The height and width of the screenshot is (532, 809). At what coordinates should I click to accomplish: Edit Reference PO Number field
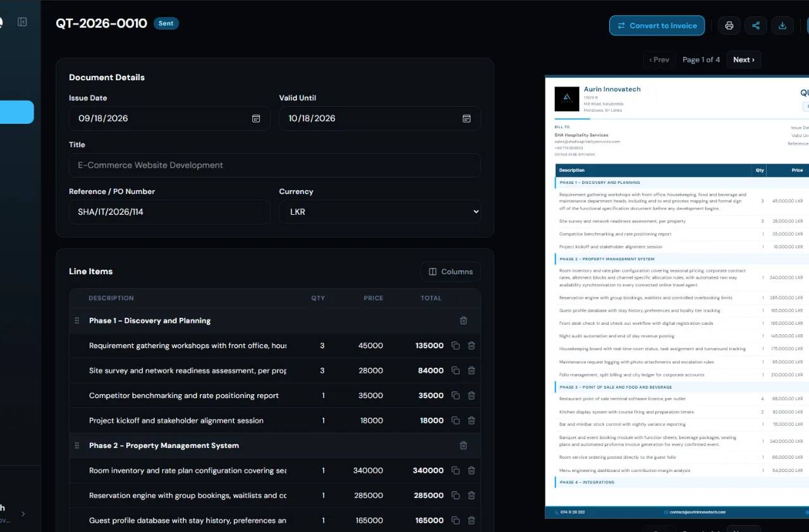click(x=169, y=212)
